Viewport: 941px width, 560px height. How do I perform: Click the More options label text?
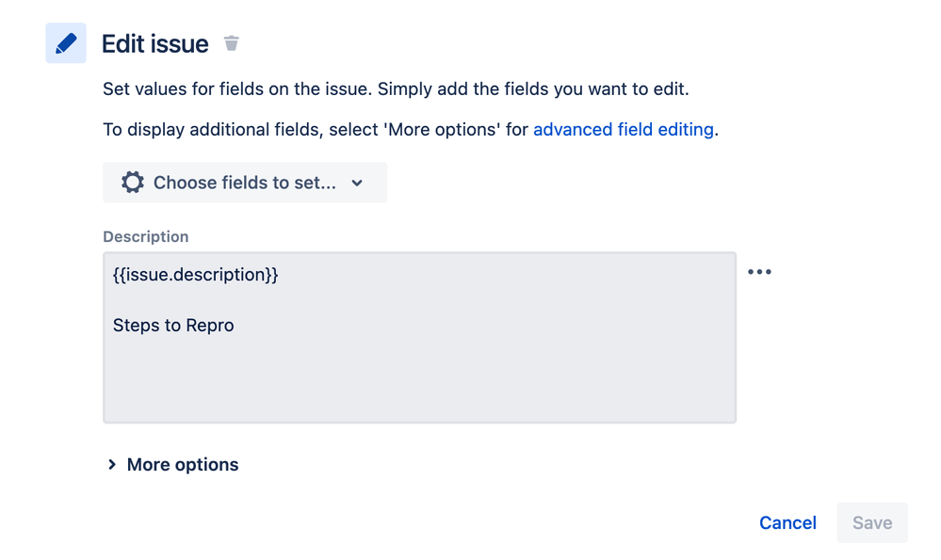pyautogui.click(x=183, y=465)
